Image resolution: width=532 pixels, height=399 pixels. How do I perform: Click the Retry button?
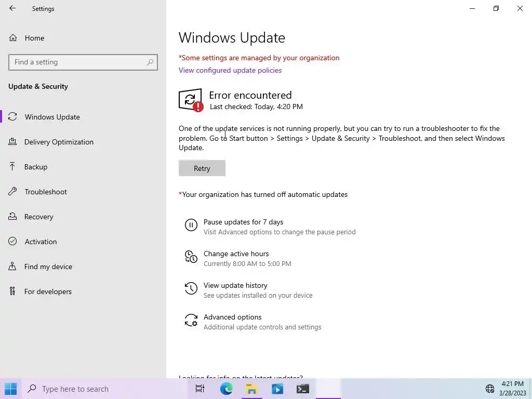202,168
